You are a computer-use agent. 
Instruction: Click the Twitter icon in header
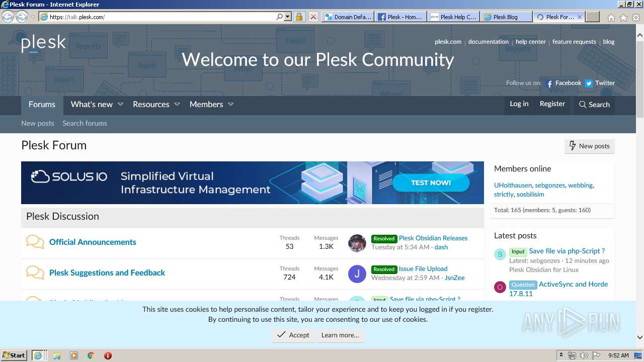click(x=589, y=83)
